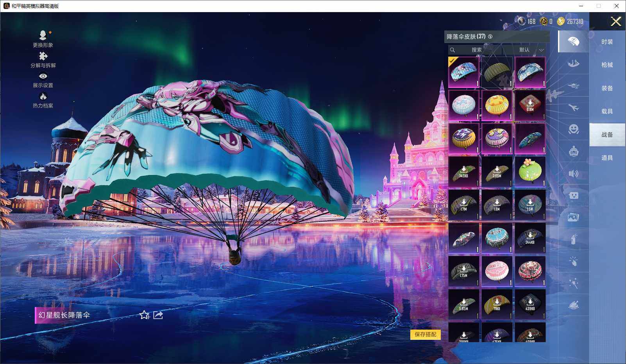Toggle 展示设置 eye icon
This screenshot has height=364, width=626.
point(43,77)
